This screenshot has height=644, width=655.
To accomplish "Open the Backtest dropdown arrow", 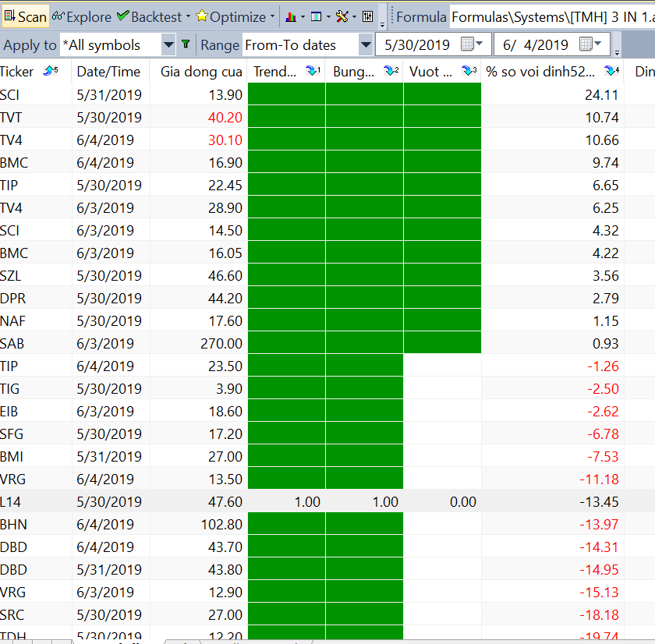I will click(187, 16).
